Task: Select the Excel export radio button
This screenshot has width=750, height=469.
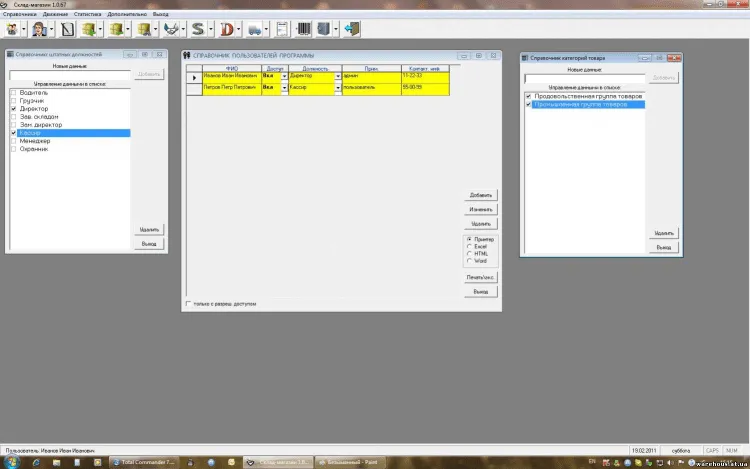Action: coord(469,246)
